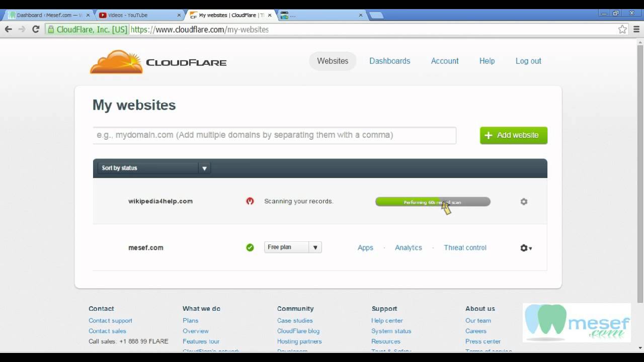644x362 pixels.
Task: Open the Free plan dropdown for mesef.com
Action: pos(293,247)
